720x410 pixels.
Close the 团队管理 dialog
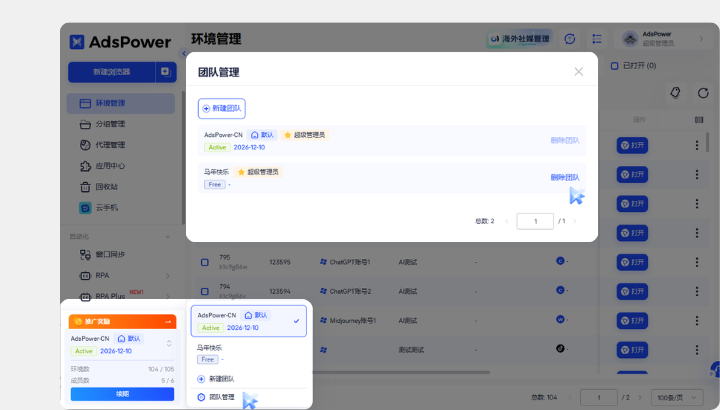point(579,72)
